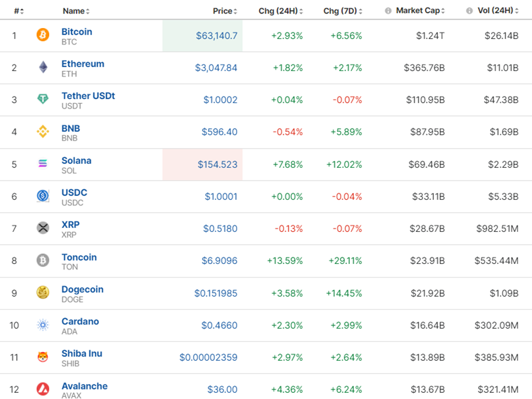The height and width of the screenshot is (399, 532).
Task: Click the BNB logo icon
Action: pyautogui.click(x=43, y=132)
